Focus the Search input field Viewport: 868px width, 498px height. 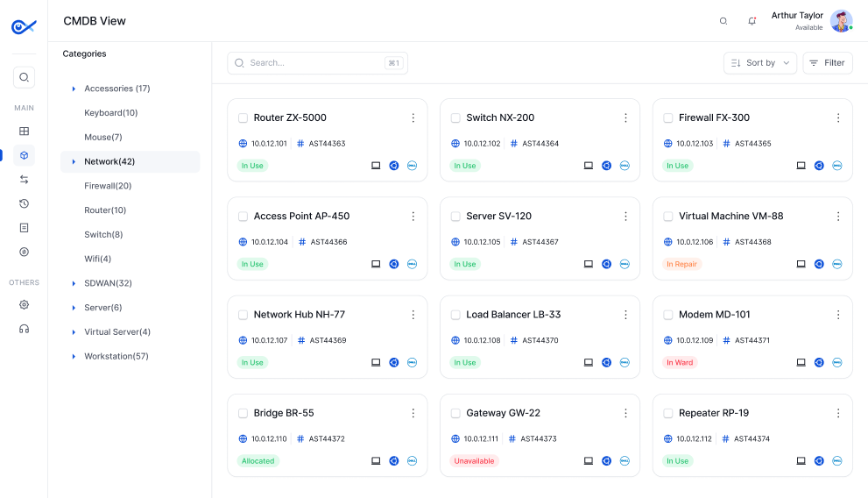(318, 63)
